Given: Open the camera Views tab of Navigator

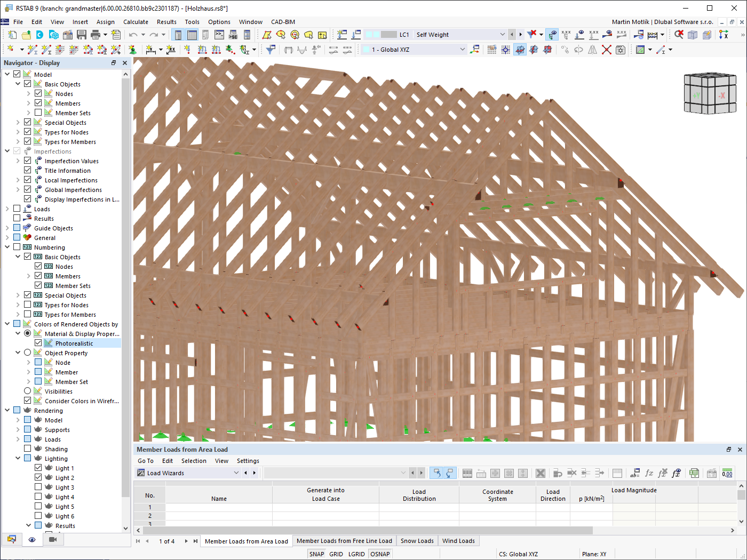Looking at the screenshot, I should 52,540.
